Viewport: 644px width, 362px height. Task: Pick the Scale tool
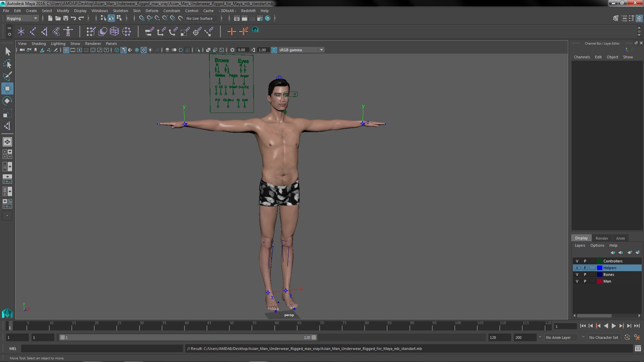[7, 113]
